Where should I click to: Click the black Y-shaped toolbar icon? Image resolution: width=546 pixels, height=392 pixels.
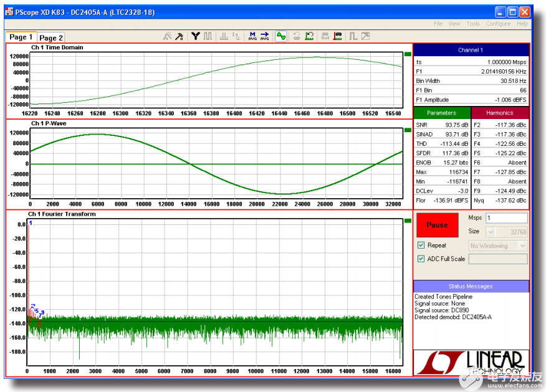pyautogui.click(x=196, y=37)
